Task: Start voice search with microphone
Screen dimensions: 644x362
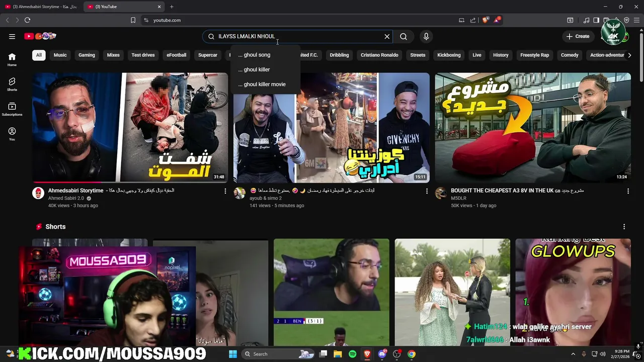Action: coord(426,36)
